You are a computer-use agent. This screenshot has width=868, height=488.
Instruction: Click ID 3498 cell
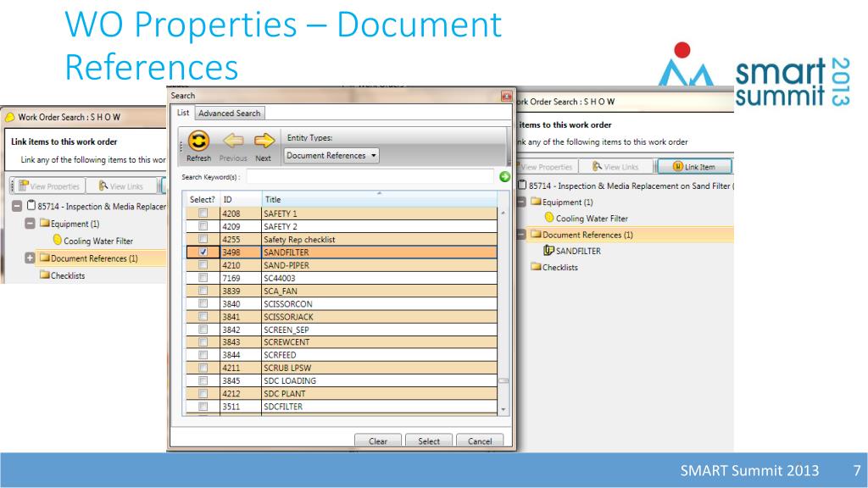240,252
